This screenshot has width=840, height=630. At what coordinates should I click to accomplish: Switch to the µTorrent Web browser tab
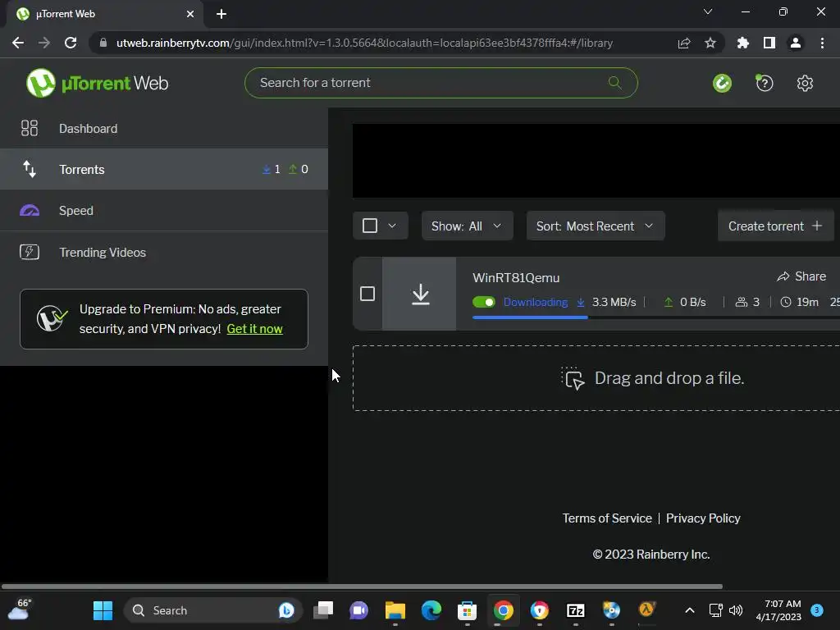(x=104, y=14)
